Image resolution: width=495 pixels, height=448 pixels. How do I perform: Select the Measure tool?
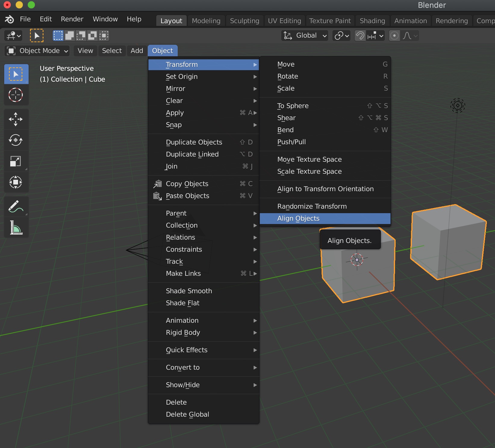16,228
